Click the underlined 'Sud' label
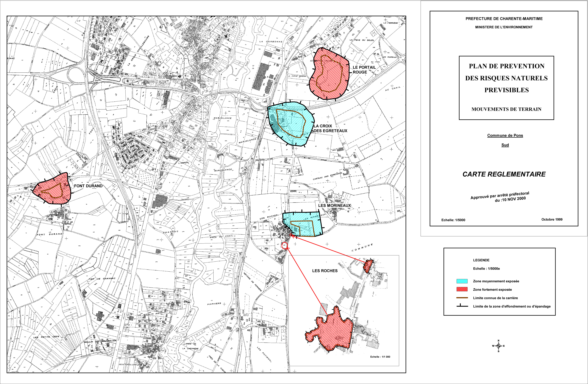 pyautogui.click(x=505, y=145)
